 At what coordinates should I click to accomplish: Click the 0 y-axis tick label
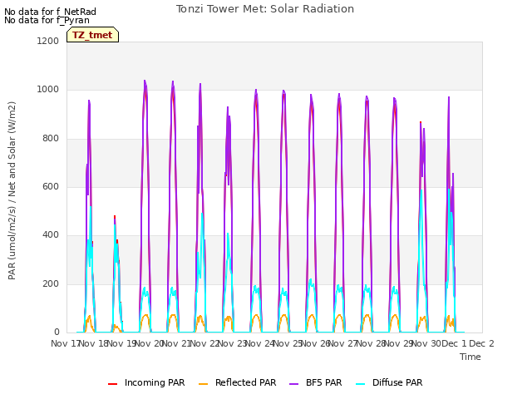(57, 332)
